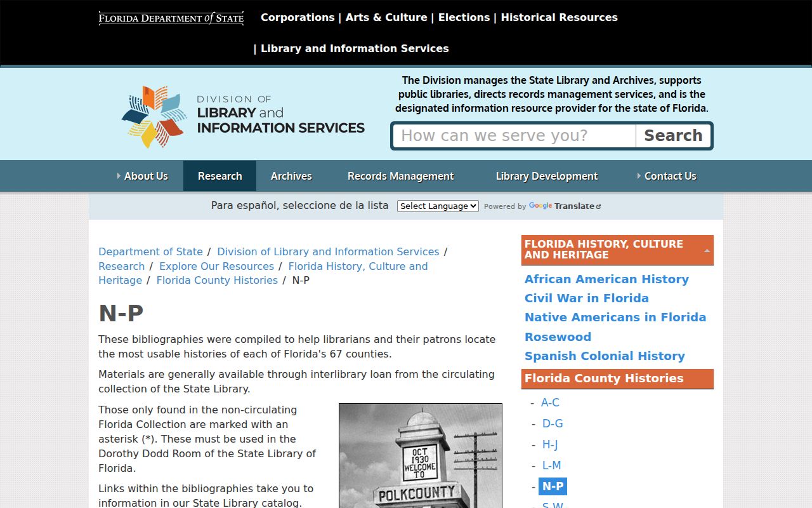Open the Records Management navigation tab

point(400,176)
